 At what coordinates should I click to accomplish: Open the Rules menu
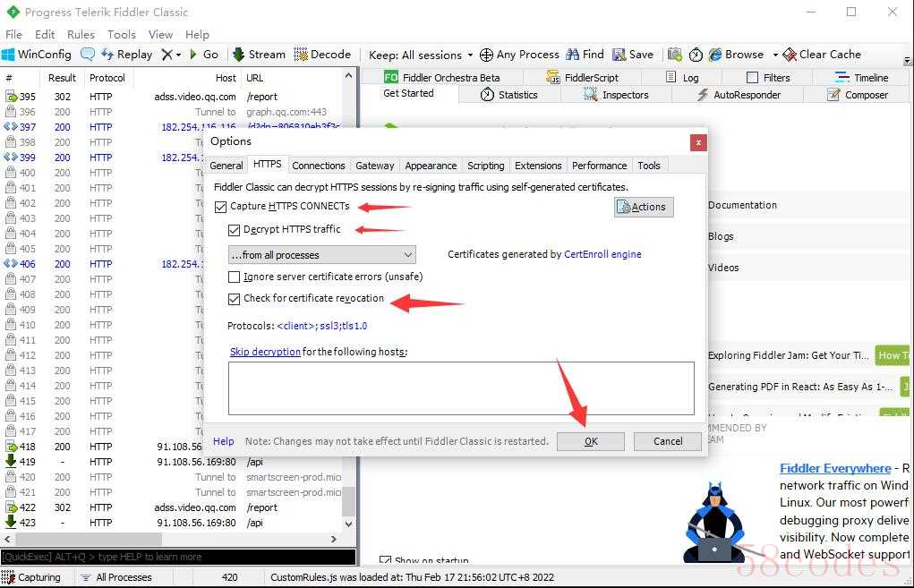[81, 35]
